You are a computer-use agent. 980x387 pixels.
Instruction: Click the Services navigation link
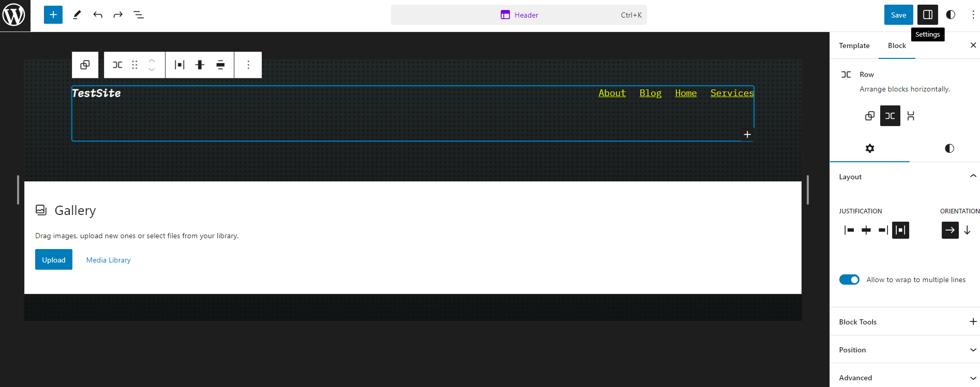click(732, 93)
